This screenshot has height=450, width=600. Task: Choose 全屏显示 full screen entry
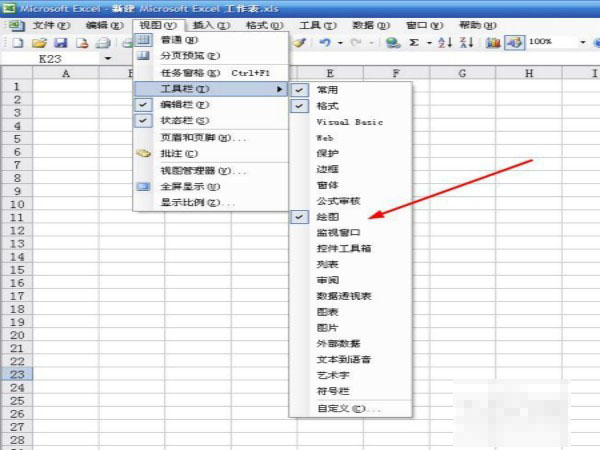(x=210, y=187)
